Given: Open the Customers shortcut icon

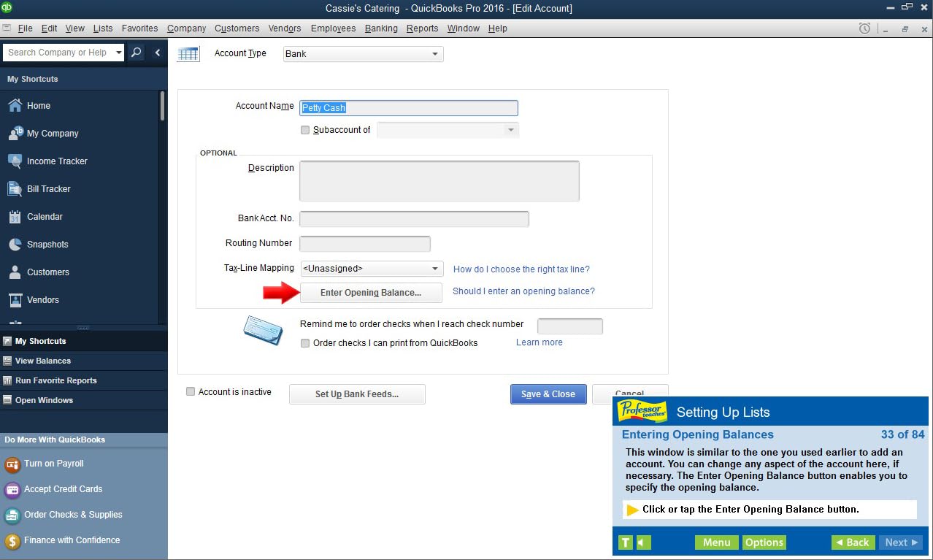Looking at the screenshot, I should click(15, 272).
